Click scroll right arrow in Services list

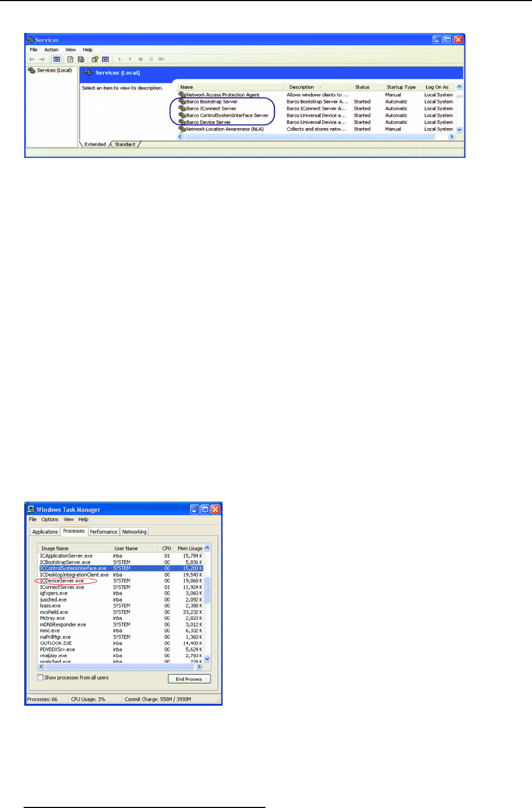452,137
